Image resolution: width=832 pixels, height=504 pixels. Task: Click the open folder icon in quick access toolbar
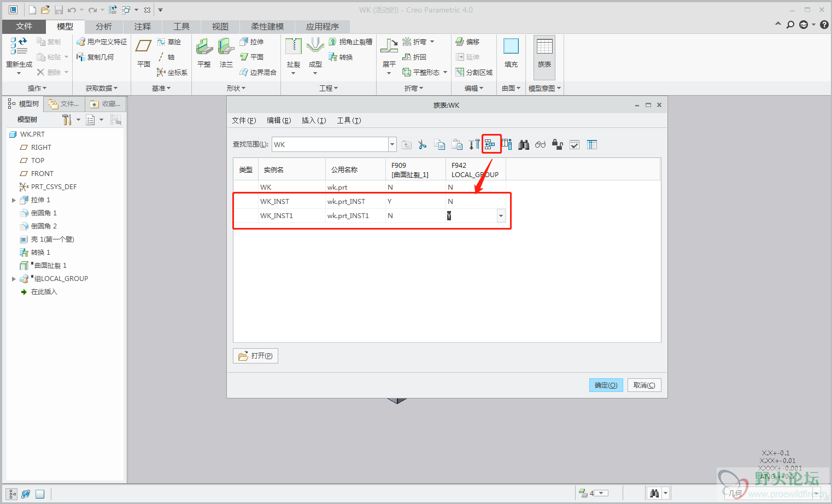point(45,10)
